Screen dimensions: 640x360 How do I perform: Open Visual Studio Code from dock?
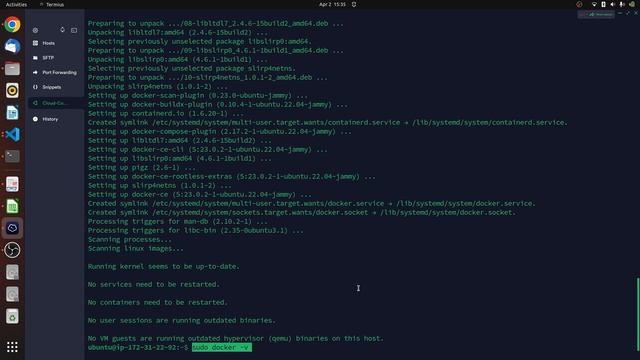[12, 134]
